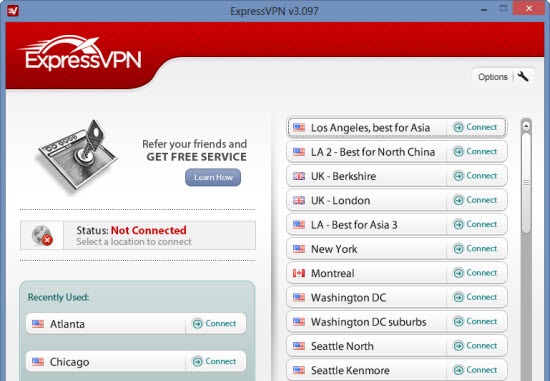Connect to the Seattle North server
The width and height of the screenshot is (550, 381).
475,346
